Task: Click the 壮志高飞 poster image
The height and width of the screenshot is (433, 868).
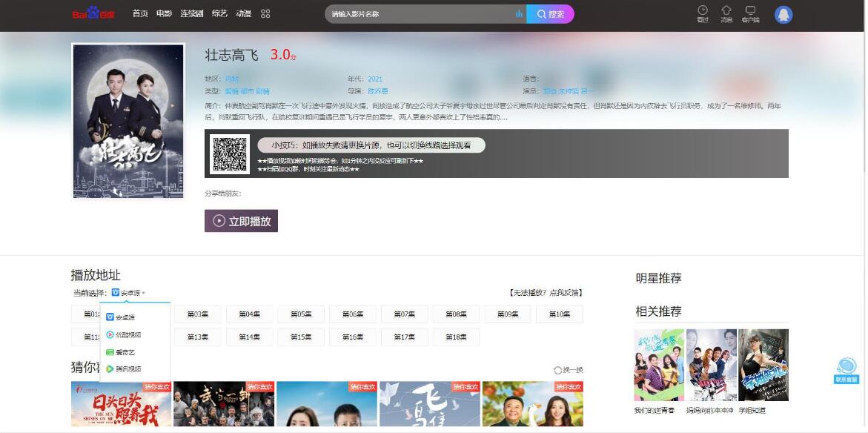Action: tap(128, 121)
